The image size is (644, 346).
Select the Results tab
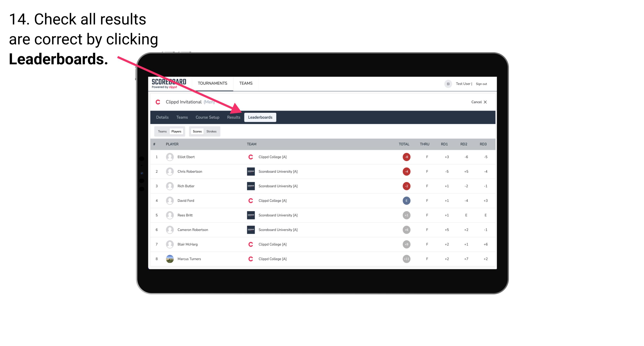tap(233, 118)
